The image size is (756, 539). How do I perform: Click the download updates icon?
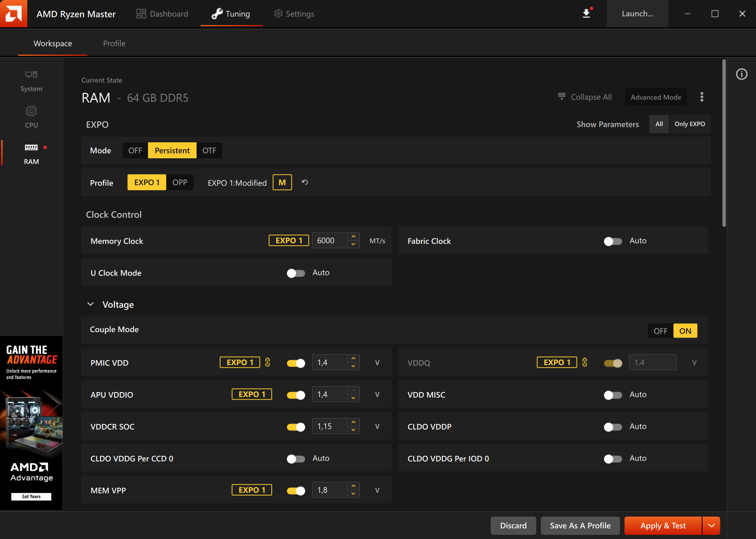(x=586, y=14)
